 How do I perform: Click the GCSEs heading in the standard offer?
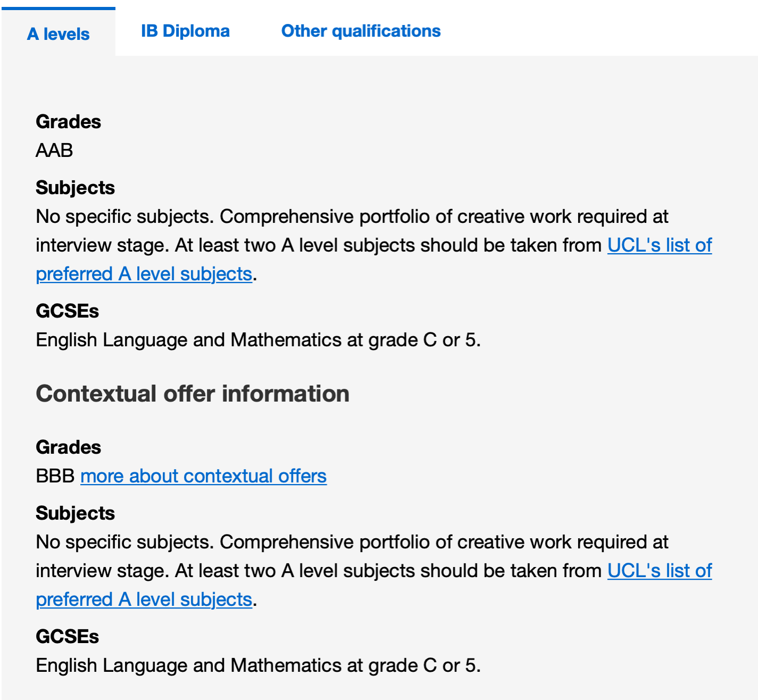pyautogui.click(x=67, y=311)
